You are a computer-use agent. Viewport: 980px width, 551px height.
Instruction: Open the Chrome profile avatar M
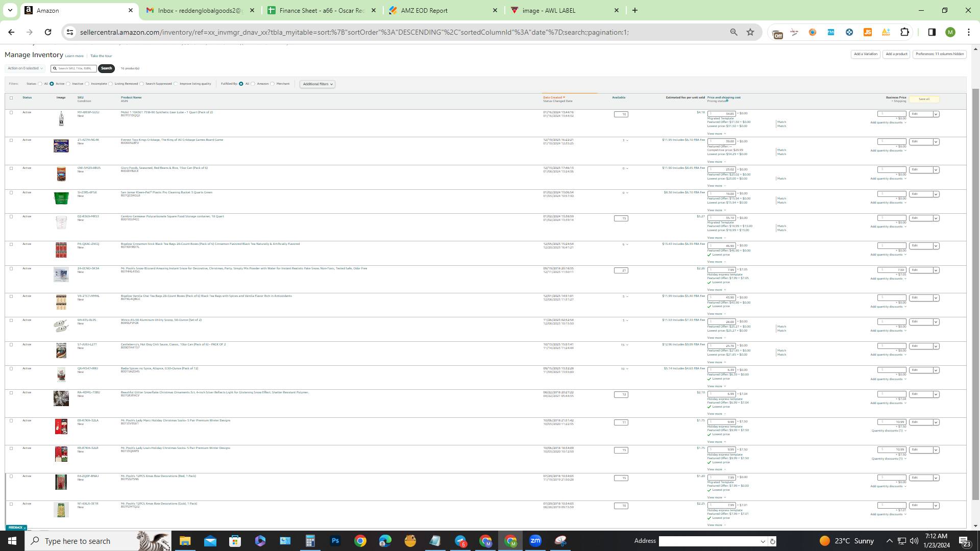pyautogui.click(x=950, y=32)
